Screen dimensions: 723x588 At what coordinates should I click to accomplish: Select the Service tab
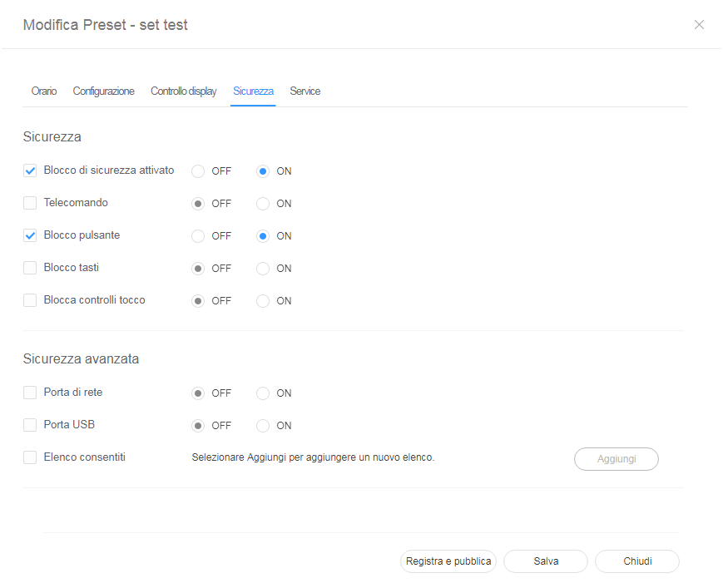click(x=305, y=91)
